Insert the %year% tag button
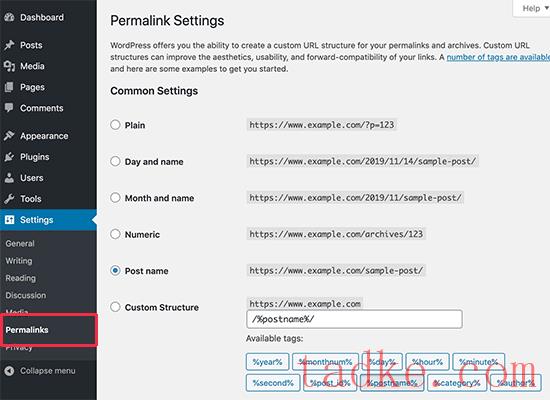The width and height of the screenshot is (550, 400). coord(268,362)
